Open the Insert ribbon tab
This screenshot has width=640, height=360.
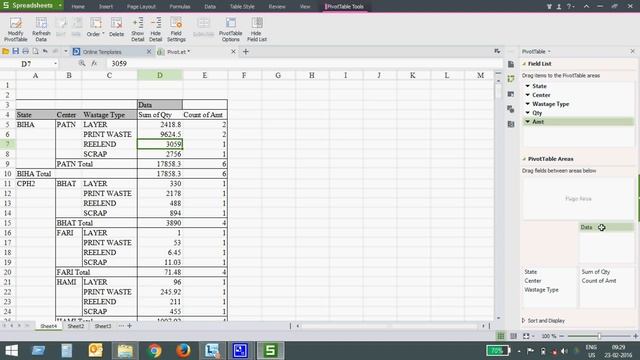pos(106,7)
